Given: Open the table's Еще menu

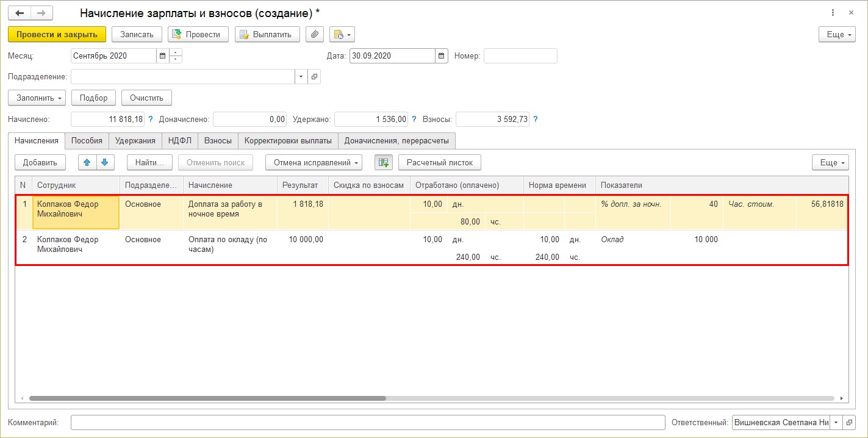Looking at the screenshot, I should 830,162.
